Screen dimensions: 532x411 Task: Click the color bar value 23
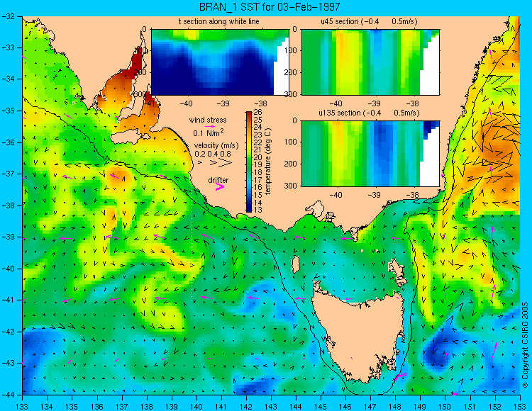pyautogui.click(x=257, y=135)
